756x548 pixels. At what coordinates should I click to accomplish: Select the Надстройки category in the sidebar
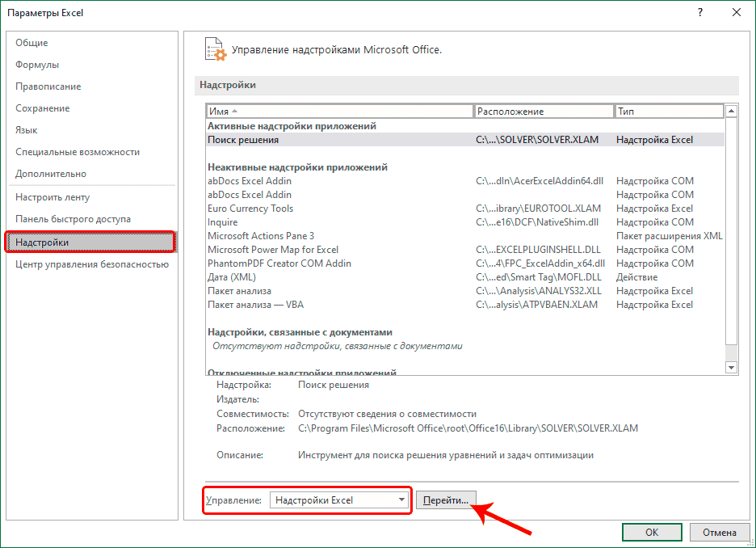pos(47,242)
